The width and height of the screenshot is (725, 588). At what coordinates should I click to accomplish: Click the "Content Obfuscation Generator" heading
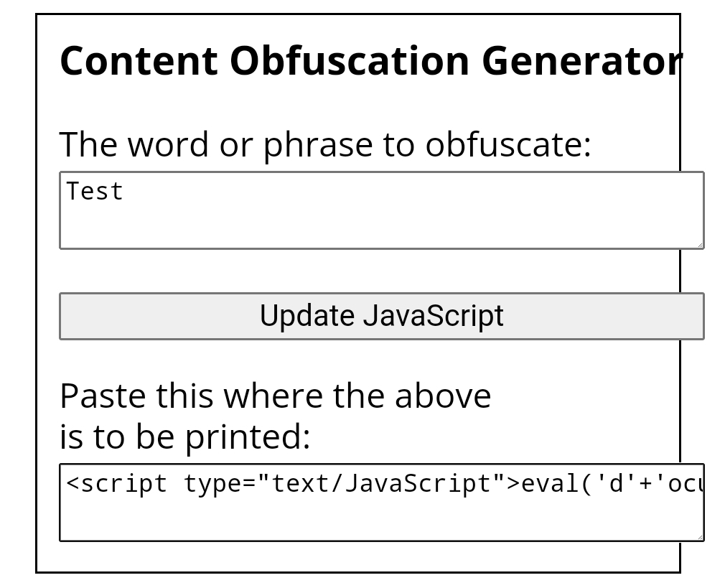click(x=371, y=60)
